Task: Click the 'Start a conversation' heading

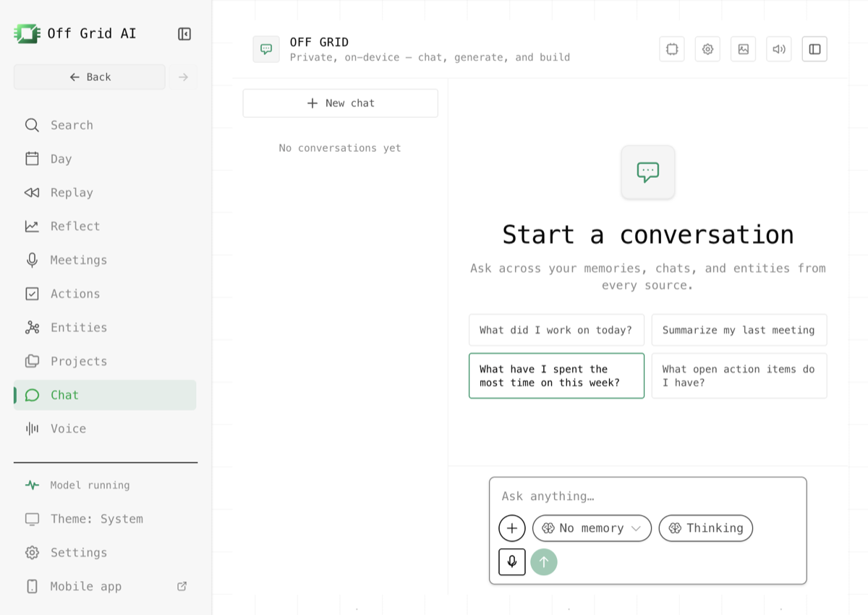Action: pos(648,235)
